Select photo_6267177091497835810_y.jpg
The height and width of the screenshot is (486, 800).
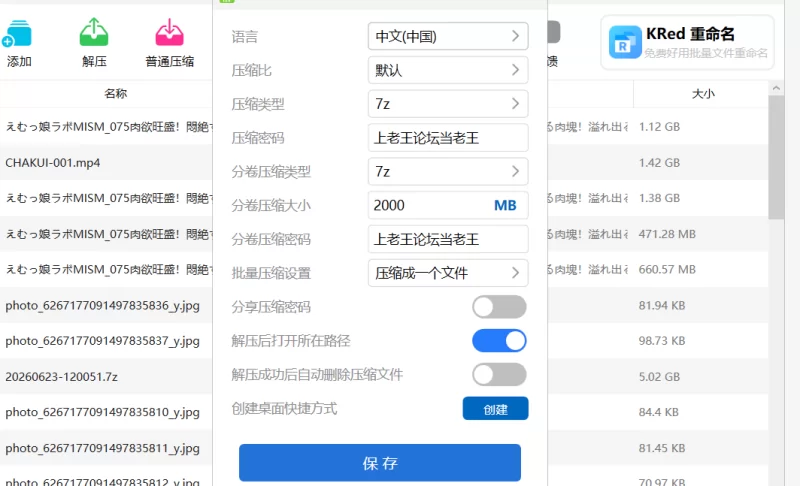(102, 413)
